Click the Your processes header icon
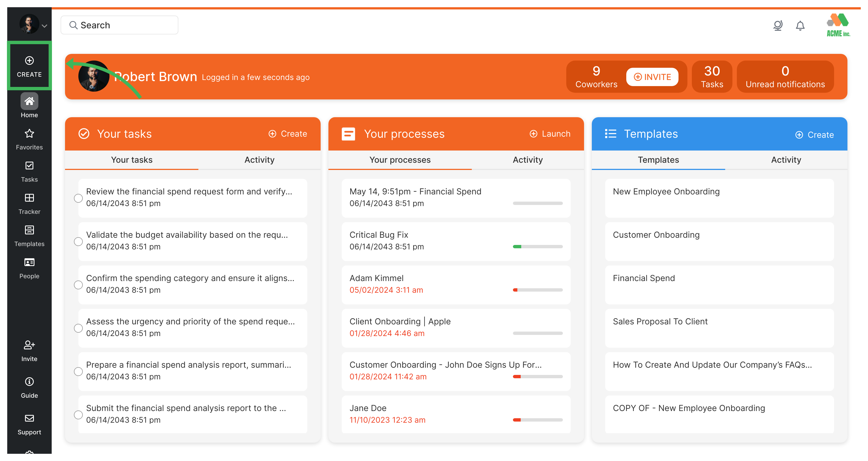Screen dimensions: 868x461 (348, 134)
